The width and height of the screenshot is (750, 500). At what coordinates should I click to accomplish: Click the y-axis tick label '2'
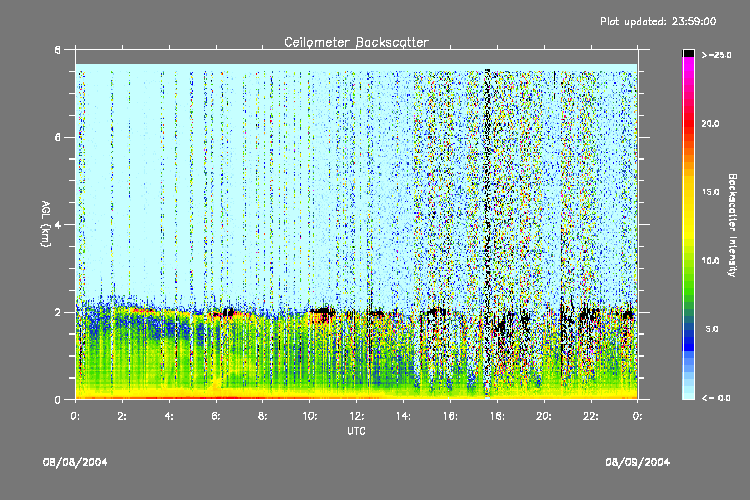58,312
